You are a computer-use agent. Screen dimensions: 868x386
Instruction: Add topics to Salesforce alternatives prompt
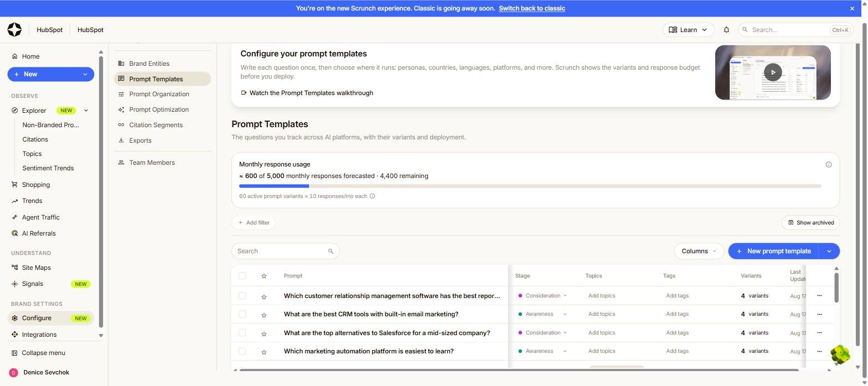pyautogui.click(x=602, y=333)
